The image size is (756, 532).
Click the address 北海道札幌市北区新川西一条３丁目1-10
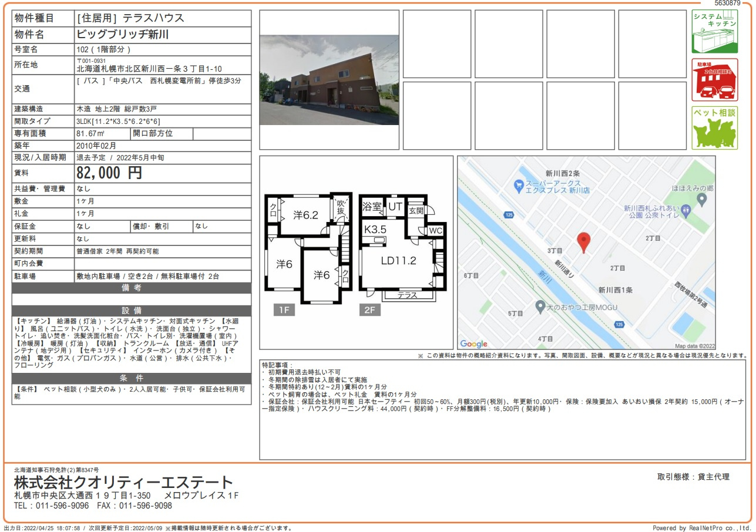[149, 69]
